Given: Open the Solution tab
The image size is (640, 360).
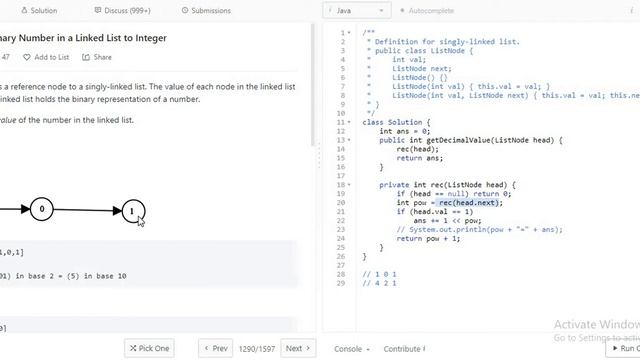Looking at the screenshot, I should click(39, 11).
